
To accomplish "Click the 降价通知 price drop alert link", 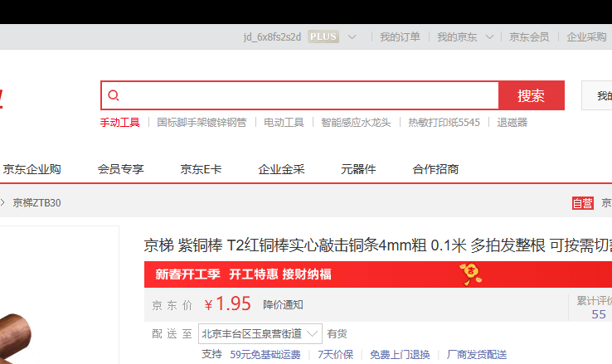I will pyautogui.click(x=283, y=304).
